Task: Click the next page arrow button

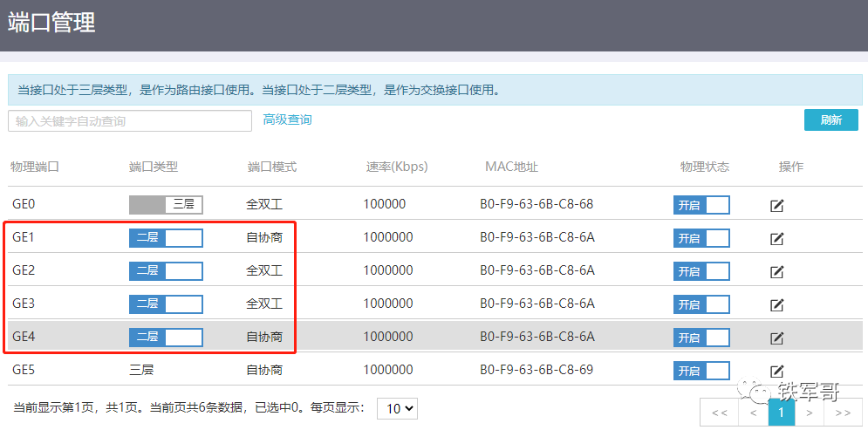Action: point(809,412)
